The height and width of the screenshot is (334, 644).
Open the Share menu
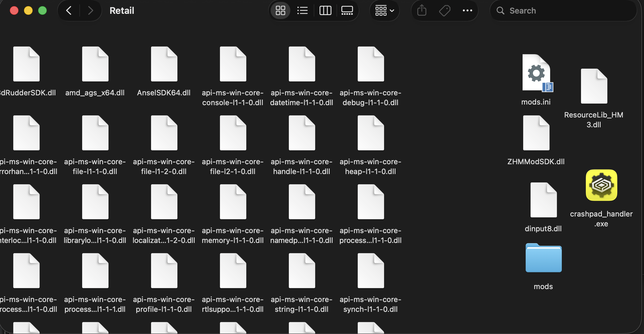point(422,10)
